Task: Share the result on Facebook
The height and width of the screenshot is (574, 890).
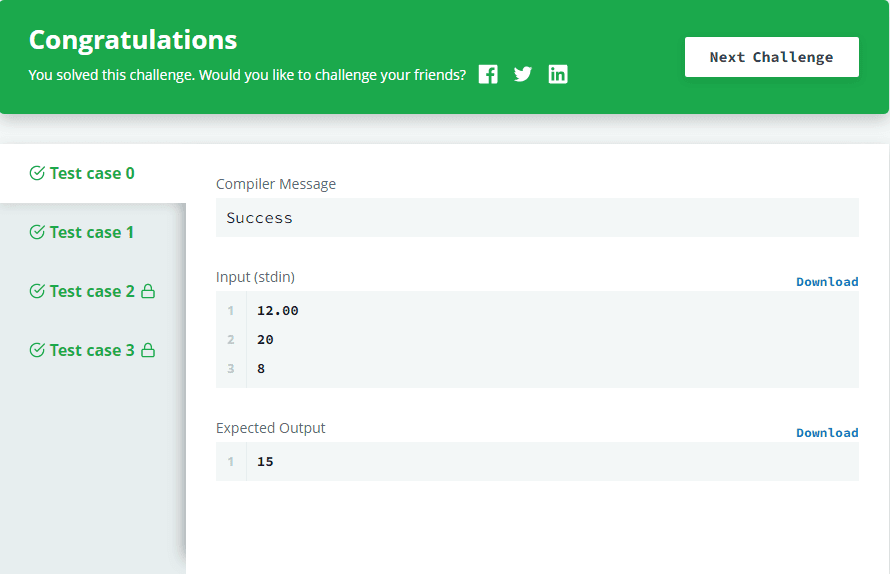Action: (488, 74)
